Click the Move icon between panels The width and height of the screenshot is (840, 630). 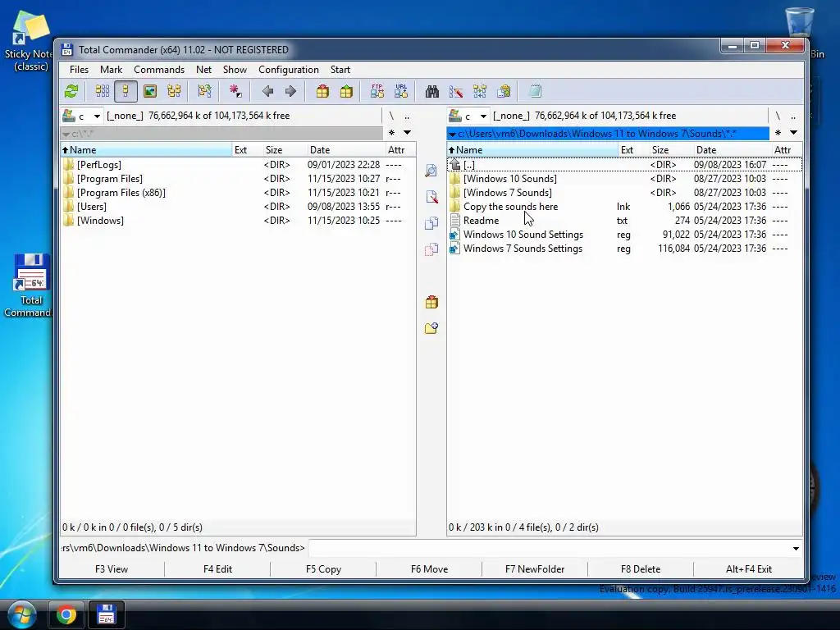(x=431, y=249)
